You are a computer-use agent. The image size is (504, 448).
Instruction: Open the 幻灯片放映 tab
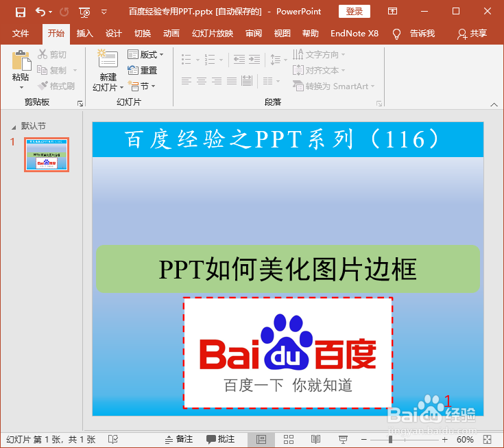pyautogui.click(x=213, y=34)
